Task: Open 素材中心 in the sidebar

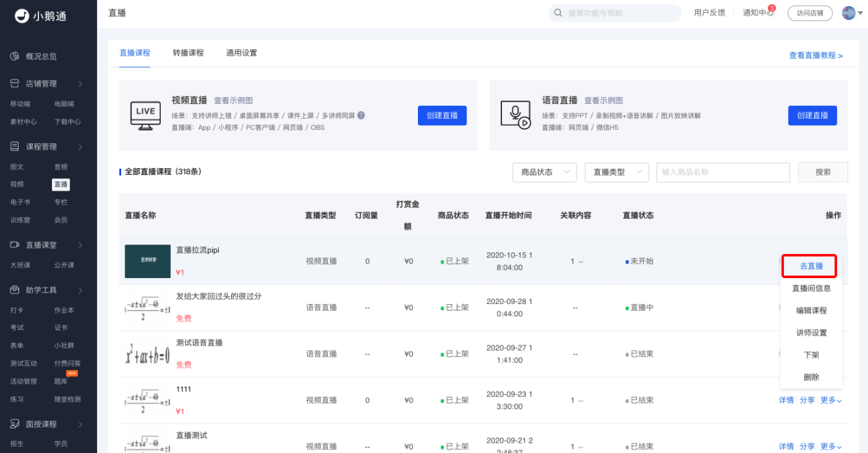Action: click(23, 122)
